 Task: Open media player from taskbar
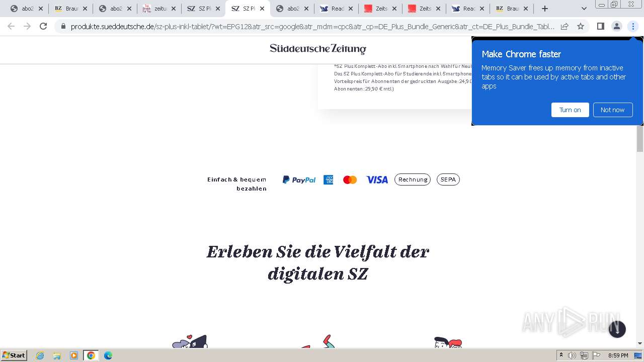tap(74, 355)
